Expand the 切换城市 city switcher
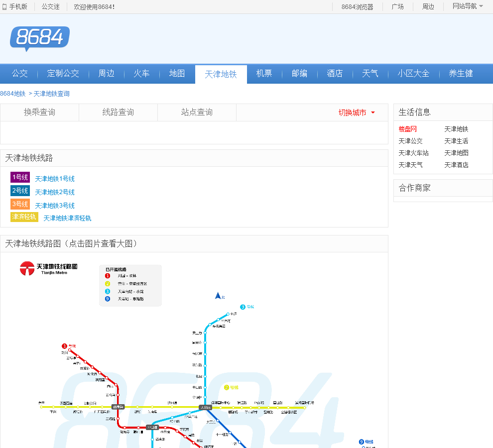 point(357,112)
